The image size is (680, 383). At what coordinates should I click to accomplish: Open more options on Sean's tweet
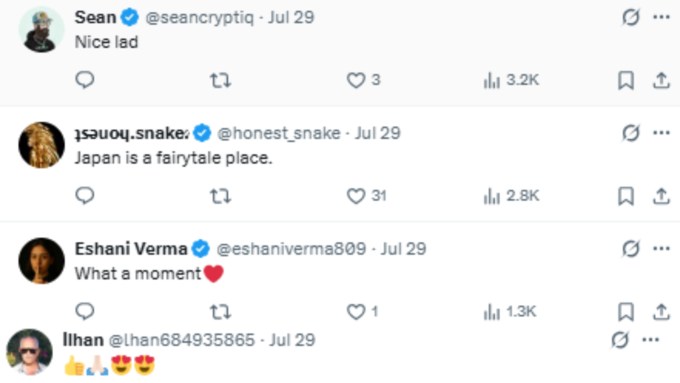(x=661, y=17)
